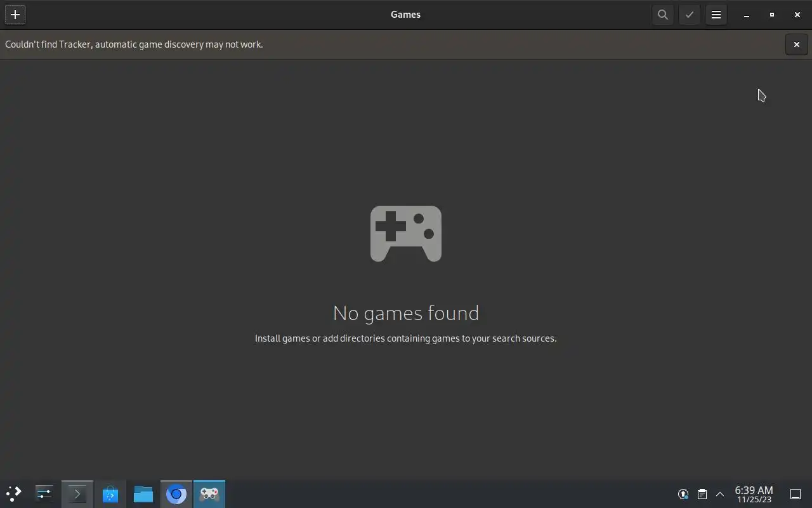Click the Tracker warning message text
Image resolution: width=812 pixels, height=508 pixels.
134,44
